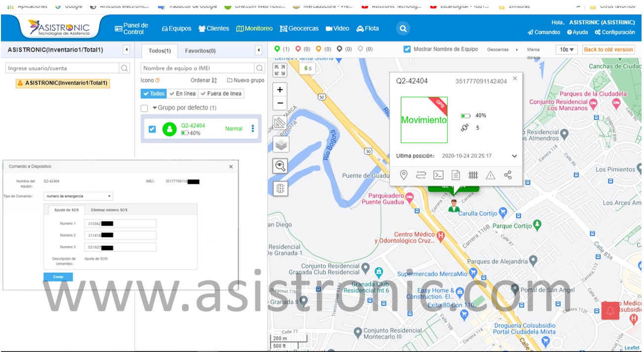Open the search magnifier in the top navigation
644x352 pixels.
[402, 28]
